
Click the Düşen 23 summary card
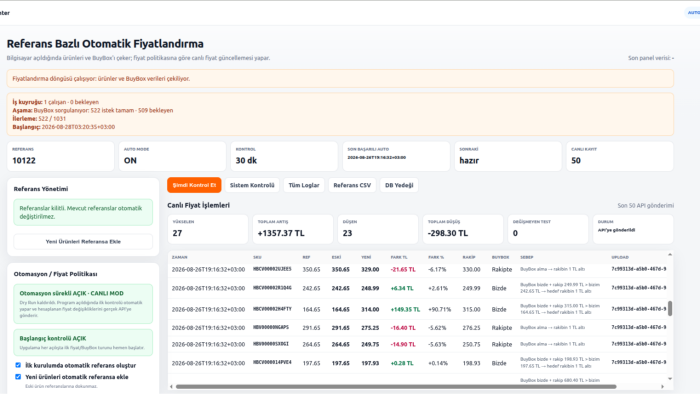pos(378,229)
